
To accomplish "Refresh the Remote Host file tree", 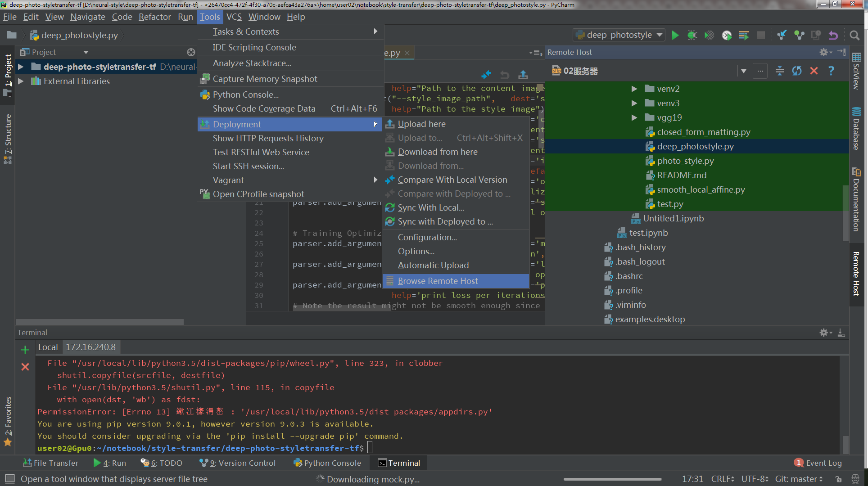I will click(x=797, y=71).
